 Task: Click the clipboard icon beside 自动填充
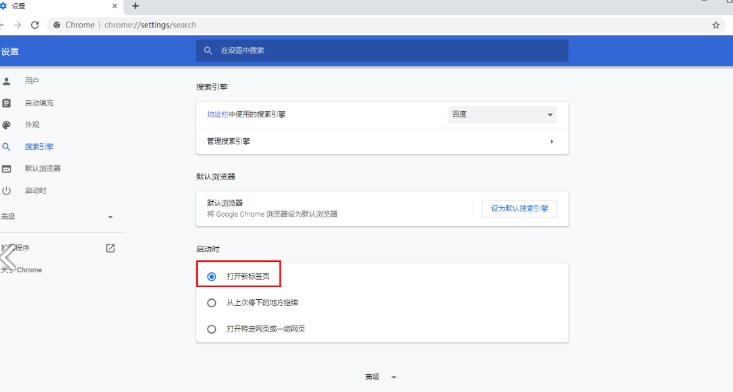coord(7,103)
